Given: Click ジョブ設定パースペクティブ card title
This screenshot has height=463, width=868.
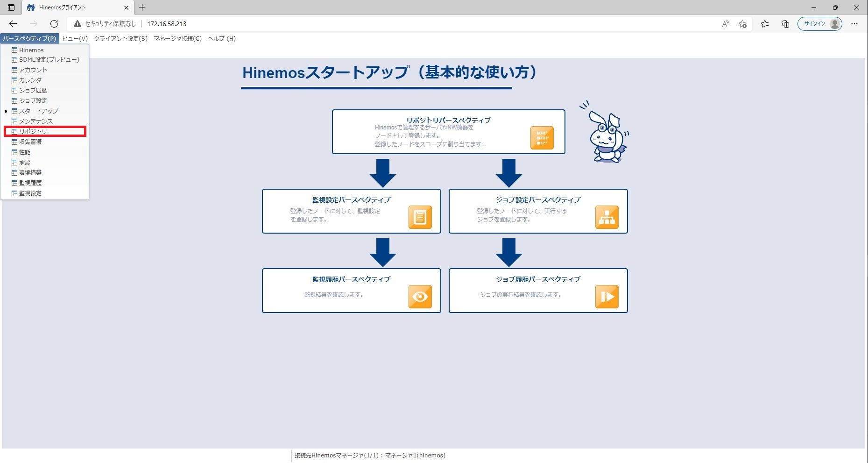Looking at the screenshot, I should [x=538, y=199].
